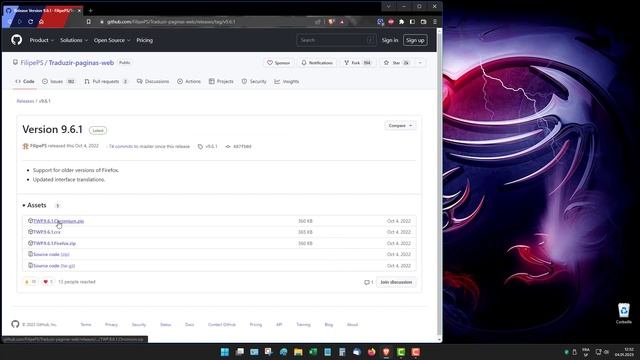Click the Releases breadcrumb link

pos(25,101)
